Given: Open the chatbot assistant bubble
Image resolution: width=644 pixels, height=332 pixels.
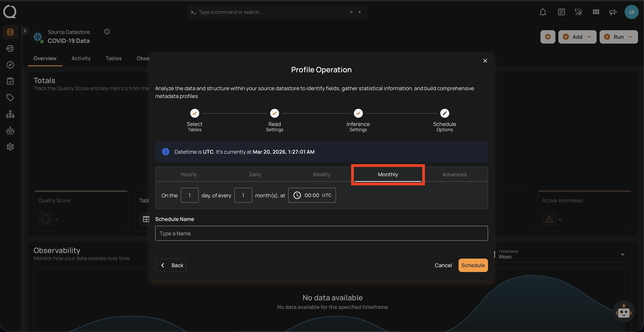Looking at the screenshot, I should tap(623, 312).
